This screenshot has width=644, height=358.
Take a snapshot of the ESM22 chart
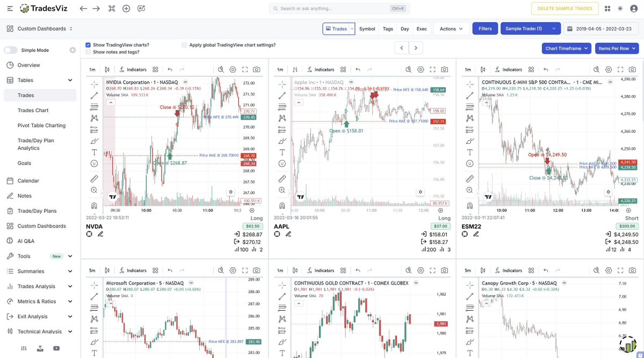click(633, 69)
